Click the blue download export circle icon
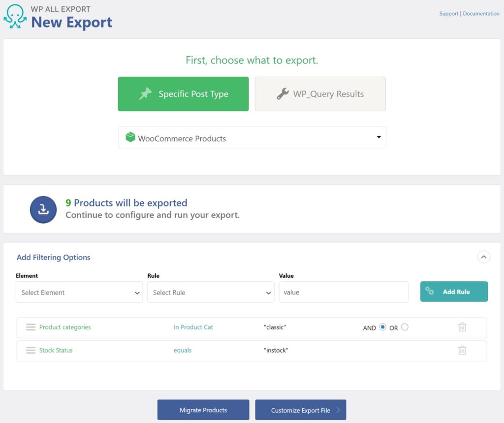This screenshot has width=504, height=423. click(x=43, y=209)
